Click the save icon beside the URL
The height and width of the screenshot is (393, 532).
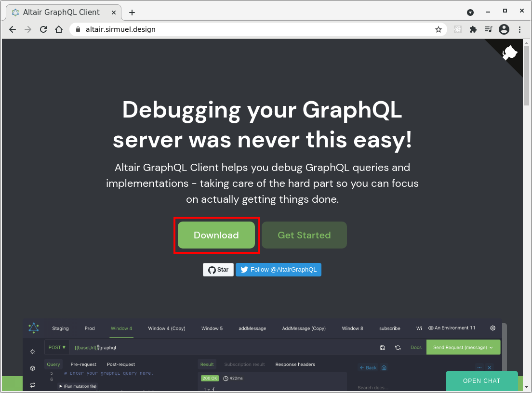pyautogui.click(x=383, y=348)
